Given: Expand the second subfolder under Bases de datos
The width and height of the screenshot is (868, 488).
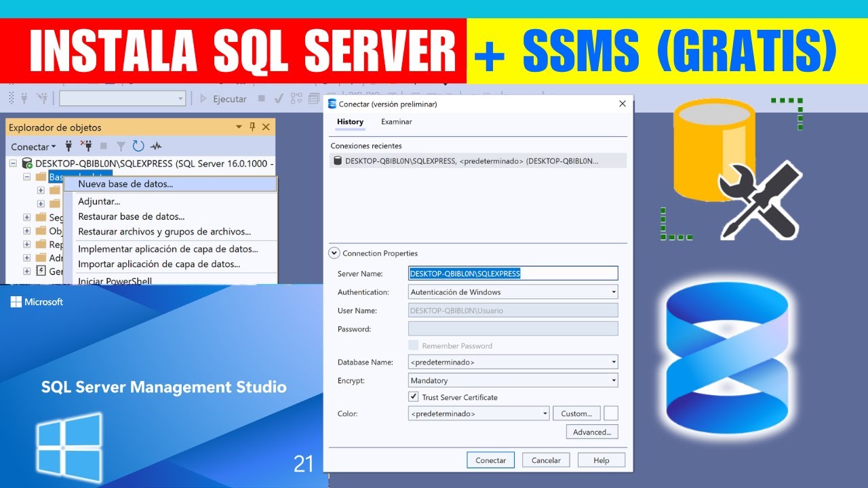Looking at the screenshot, I should pos(41,203).
